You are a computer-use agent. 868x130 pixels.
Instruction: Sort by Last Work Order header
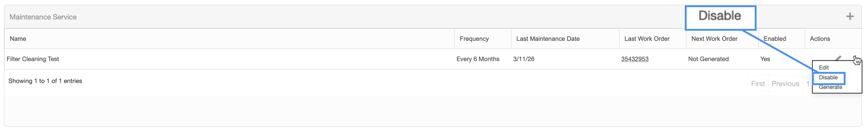click(646, 39)
